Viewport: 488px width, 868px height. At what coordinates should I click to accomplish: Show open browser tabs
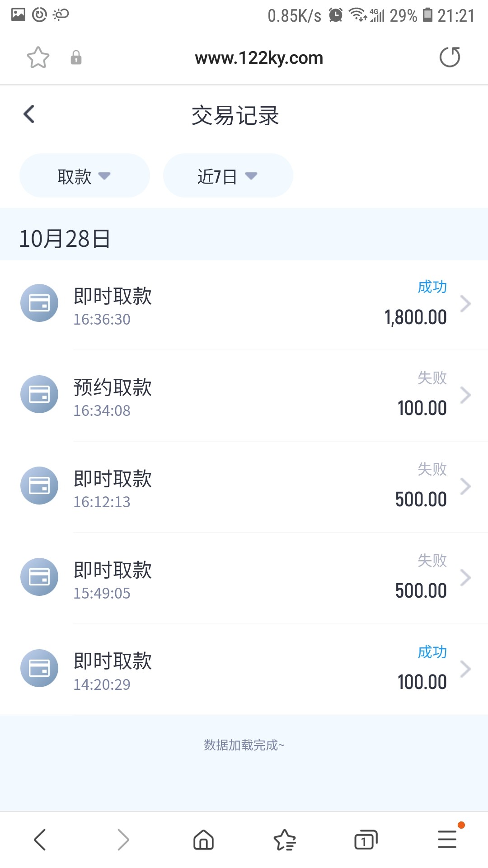coord(366,840)
